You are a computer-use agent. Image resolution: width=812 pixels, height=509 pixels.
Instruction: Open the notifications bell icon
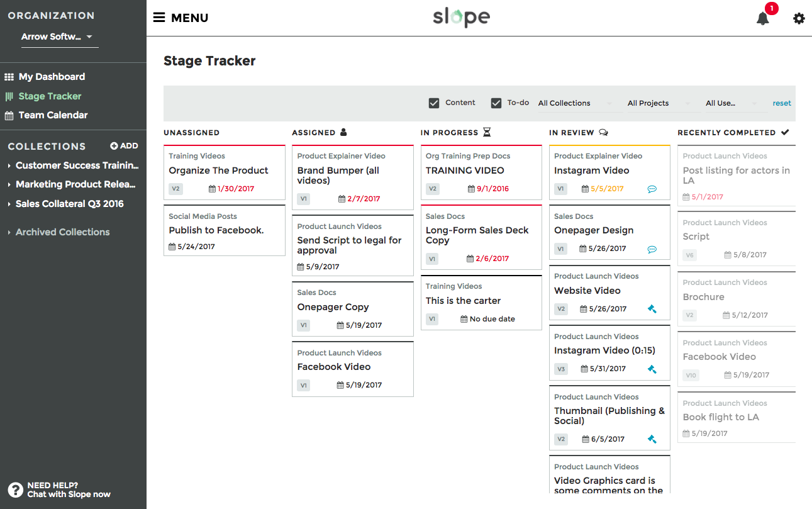[x=762, y=18]
